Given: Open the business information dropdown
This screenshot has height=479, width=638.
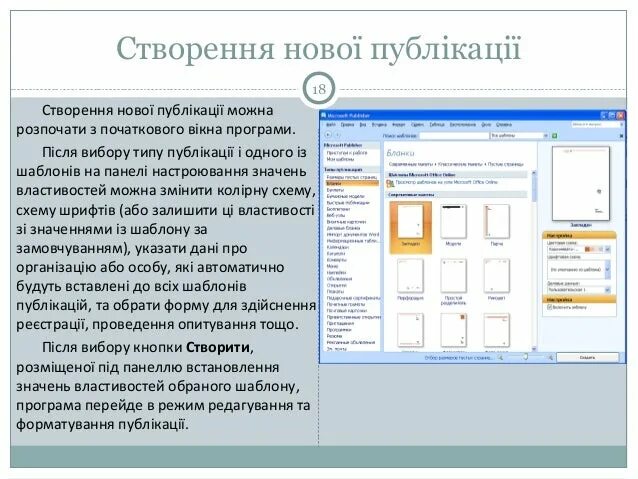Looking at the screenshot, I should 607,289.
